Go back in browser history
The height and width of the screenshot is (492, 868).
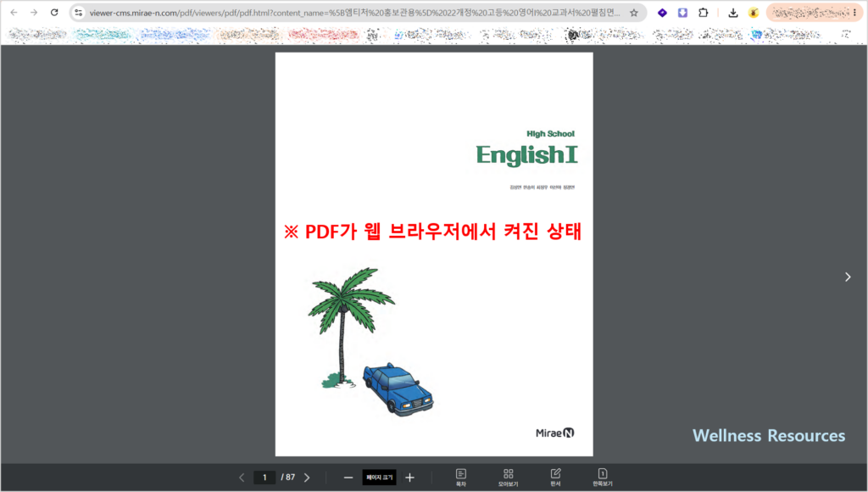[x=14, y=12]
